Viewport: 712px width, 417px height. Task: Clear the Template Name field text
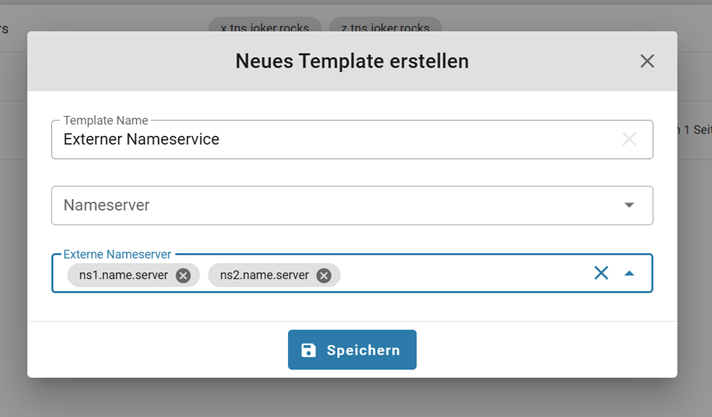click(x=629, y=139)
